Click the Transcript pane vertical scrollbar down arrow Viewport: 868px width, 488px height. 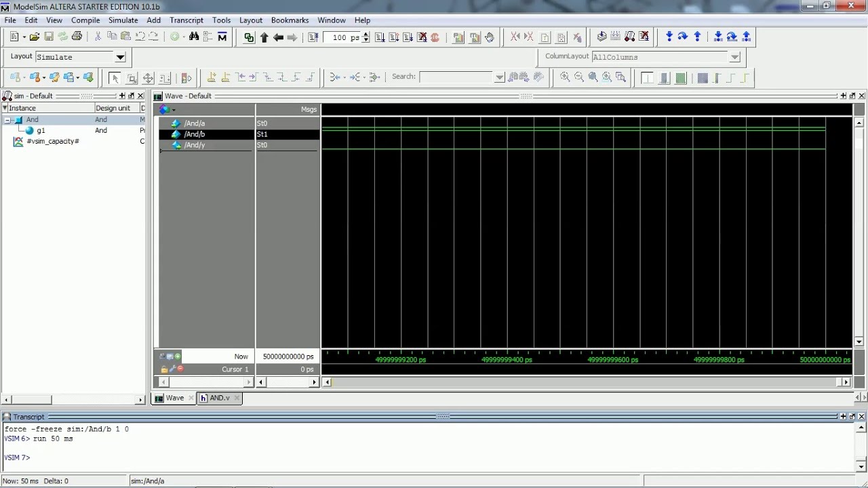click(861, 466)
